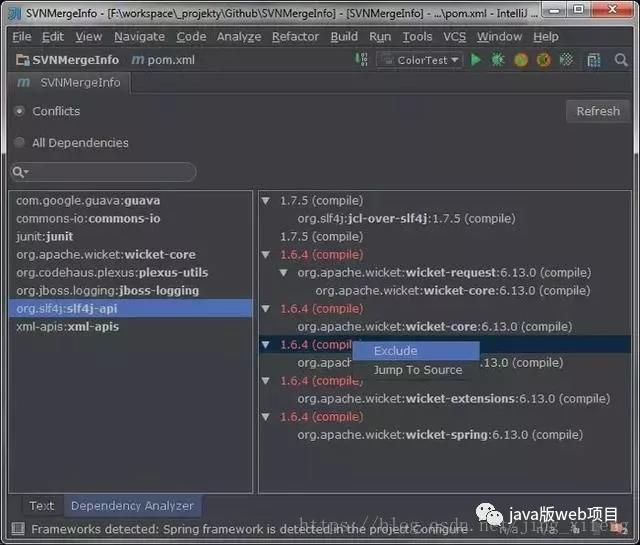
Task: Run ColorTest with Coverage icon
Action: [x=521, y=60]
